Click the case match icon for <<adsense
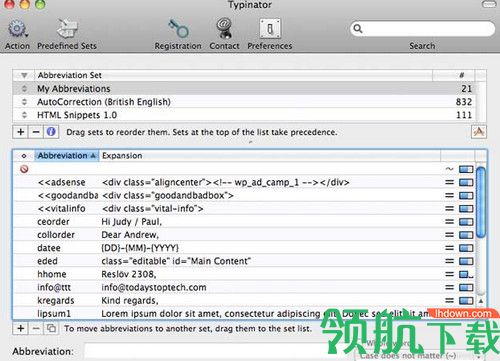The image size is (500, 361). pyautogui.click(x=449, y=182)
